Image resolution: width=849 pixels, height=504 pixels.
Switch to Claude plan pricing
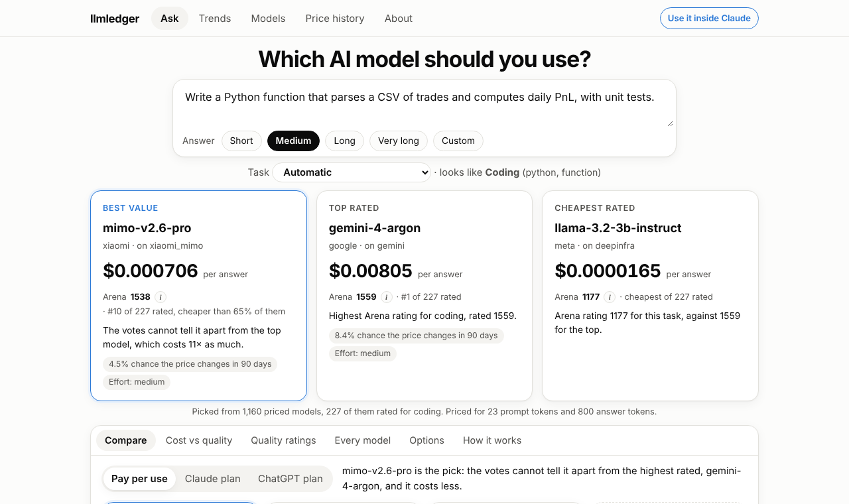(212, 479)
